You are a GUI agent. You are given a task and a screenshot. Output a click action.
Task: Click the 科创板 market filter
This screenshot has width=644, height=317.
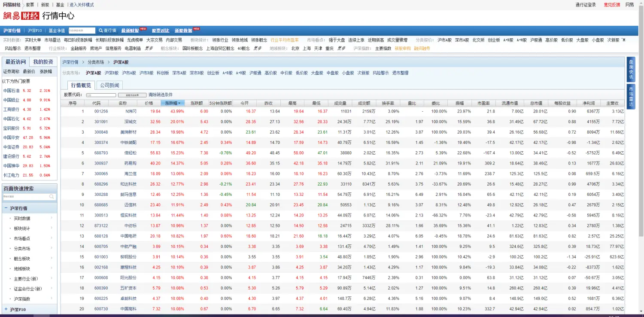point(163,73)
